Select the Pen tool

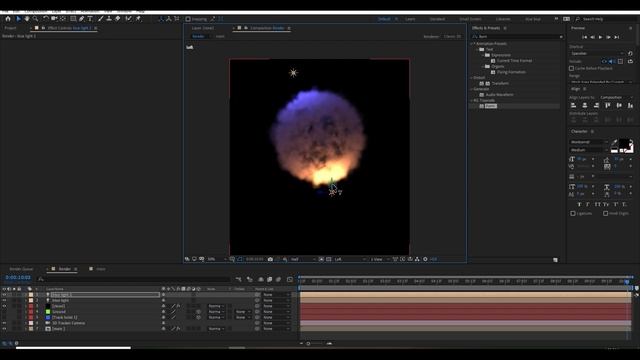[82, 19]
